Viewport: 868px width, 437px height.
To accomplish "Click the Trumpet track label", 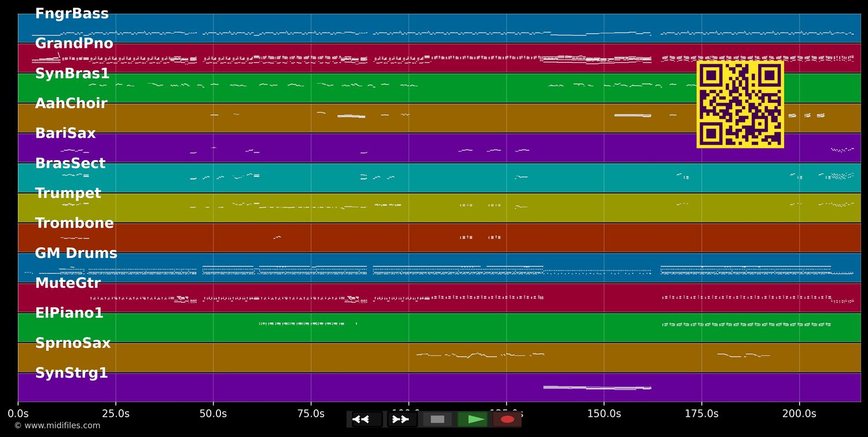I will click(x=68, y=192).
